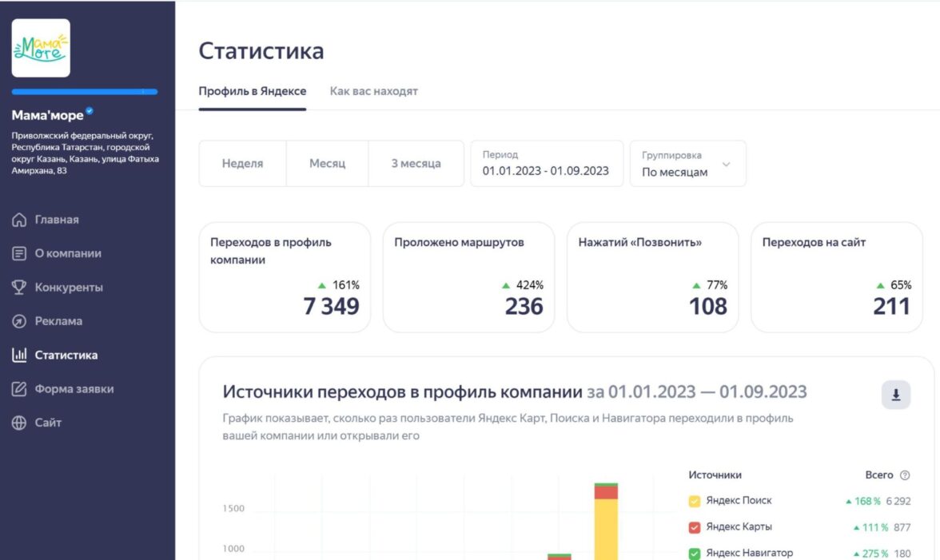Switch to the Как вас находят tab
This screenshot has height=560, width=940.
coord(373,91)
